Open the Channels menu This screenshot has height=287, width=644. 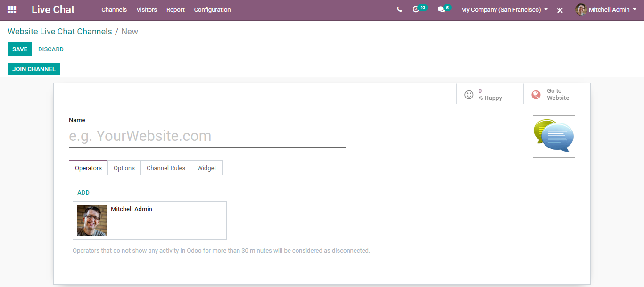pos(114,9)
